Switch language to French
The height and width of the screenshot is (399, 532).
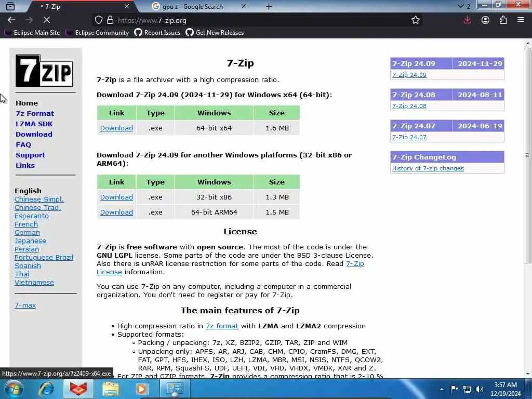click(x=26, y=224)
